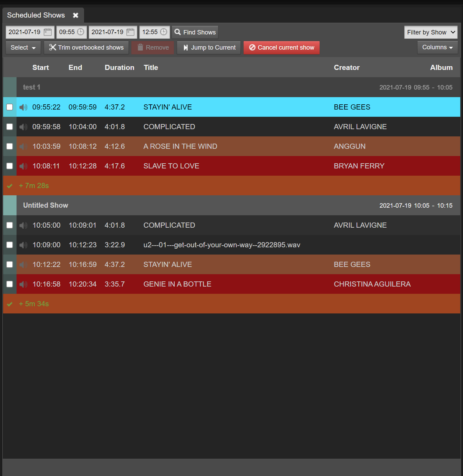Click speaker icon on COMPLICATED 09:59:58 row

tap(23, 127)
